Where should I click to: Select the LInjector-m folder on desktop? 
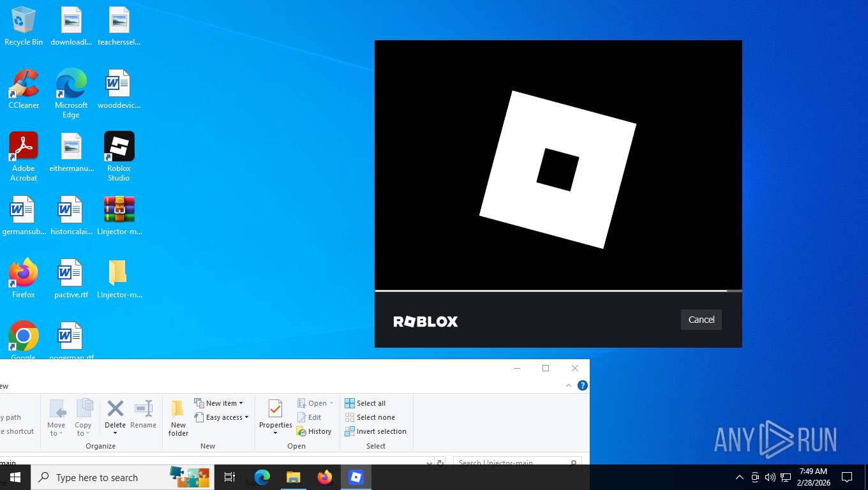[119, 279]
